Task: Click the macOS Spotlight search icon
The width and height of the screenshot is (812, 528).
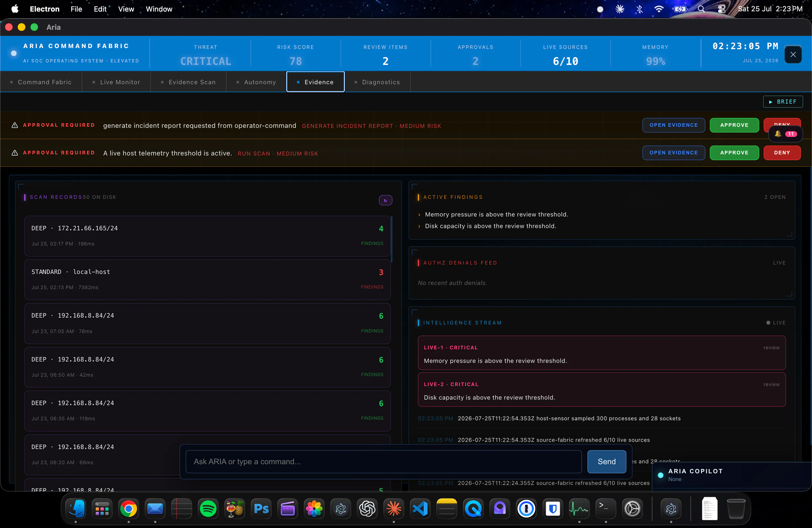Action: click(x=701, y=9)
